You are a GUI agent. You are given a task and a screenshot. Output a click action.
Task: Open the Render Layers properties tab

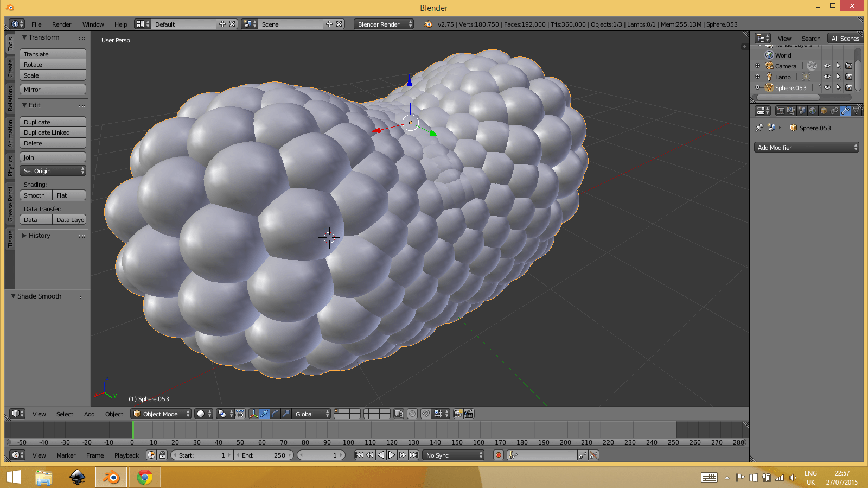[x=791, y=111]
